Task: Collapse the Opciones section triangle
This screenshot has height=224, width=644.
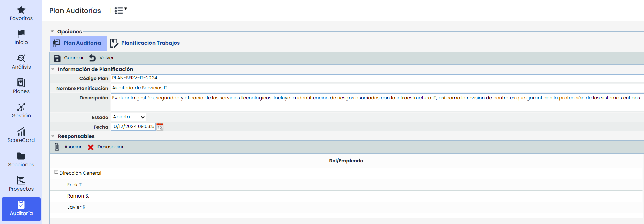Action: pyautogui.click(x=52, y=31)
